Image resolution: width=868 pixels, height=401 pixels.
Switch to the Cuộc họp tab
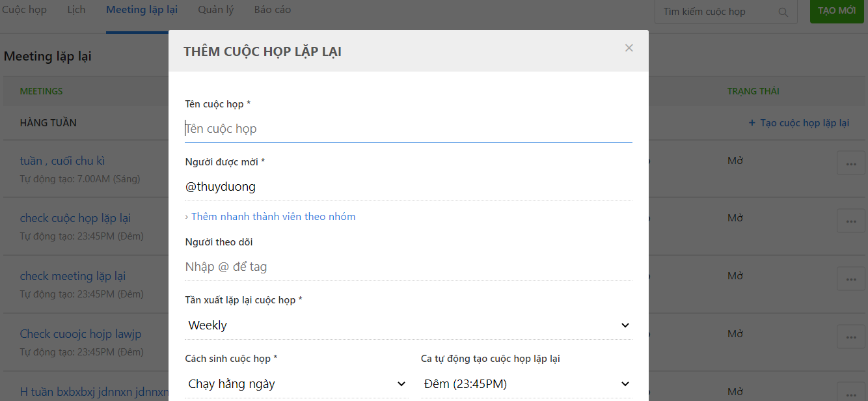coord(24,10)
